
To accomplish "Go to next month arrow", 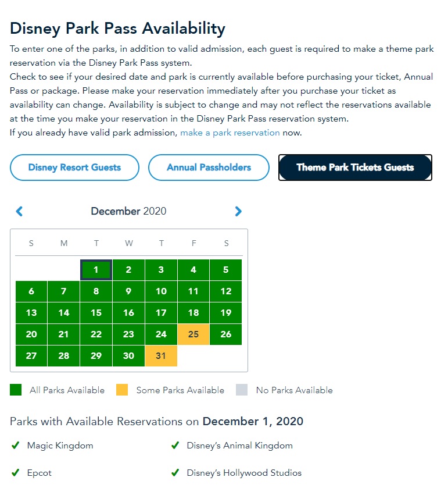I will [238, 211].
